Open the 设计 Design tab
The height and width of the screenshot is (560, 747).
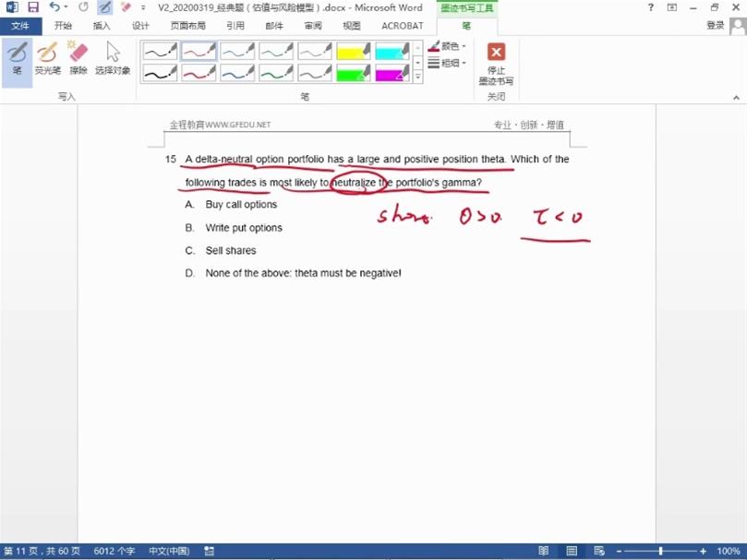[140, 26]
